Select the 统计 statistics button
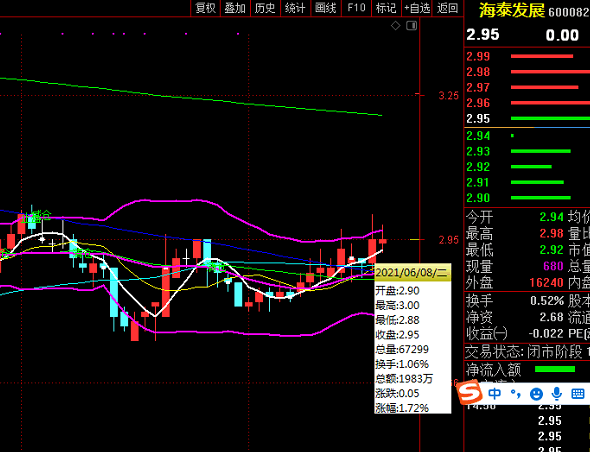The width and height of the screenshot is (590, 452). (x=295, y=8)
